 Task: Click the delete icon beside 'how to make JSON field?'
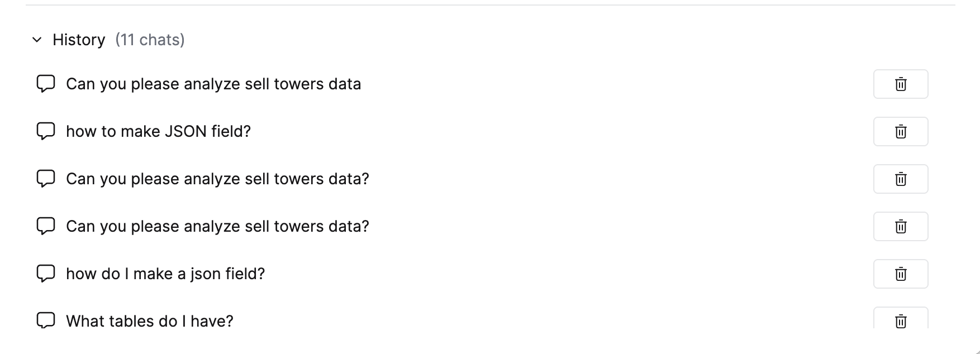point(900,131)
